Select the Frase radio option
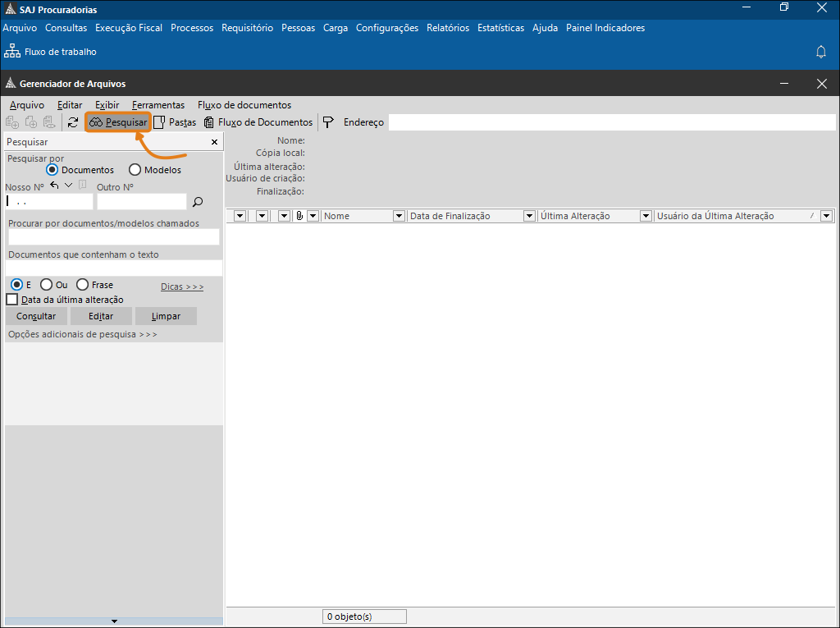Image resolution: width=840 pixels, height=628 pixels. pyautogui.click(x=82, y=284)
